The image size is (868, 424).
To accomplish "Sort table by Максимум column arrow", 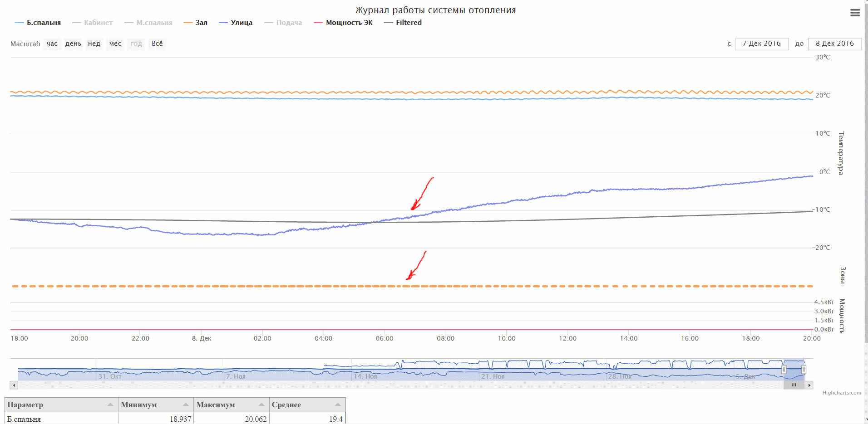I will tap(261, 405).
